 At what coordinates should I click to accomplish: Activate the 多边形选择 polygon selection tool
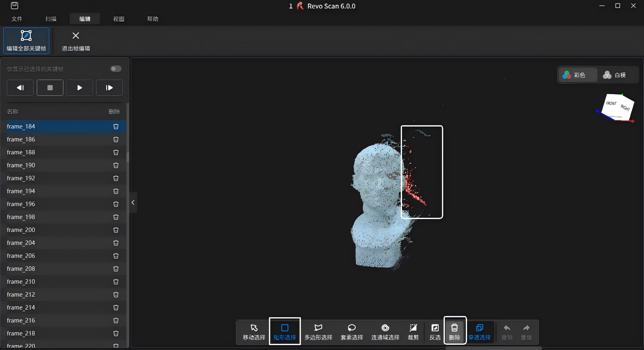(x=318, y=332)
